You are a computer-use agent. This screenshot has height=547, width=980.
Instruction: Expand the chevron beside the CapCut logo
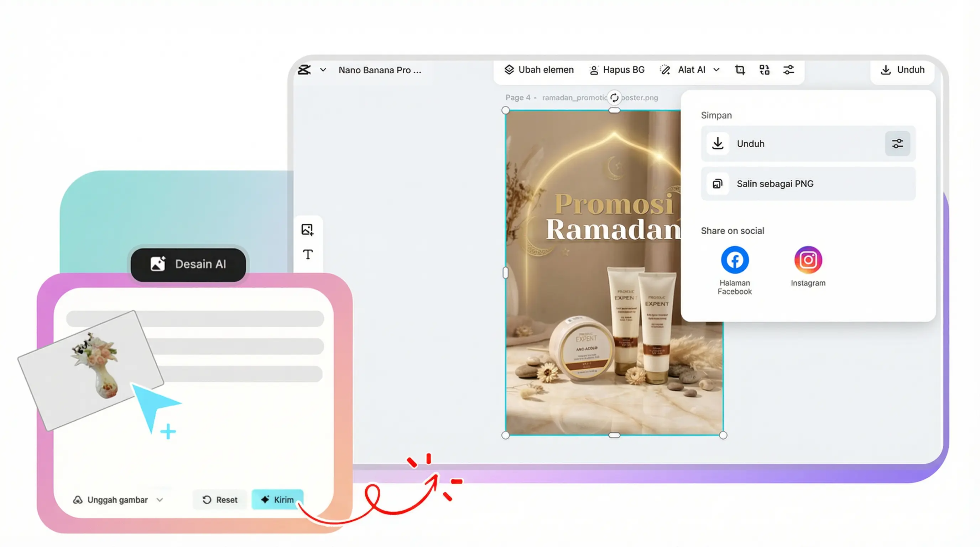click(x=323, y=70)
